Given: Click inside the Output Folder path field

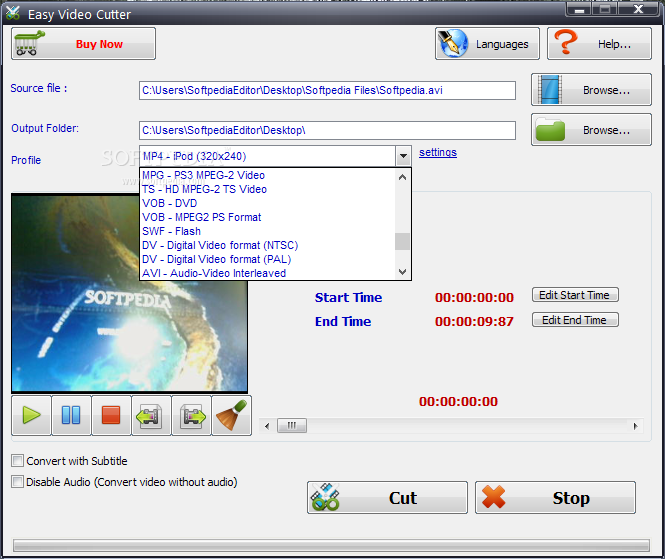Looking at the screenshot, I should [327, 130].
